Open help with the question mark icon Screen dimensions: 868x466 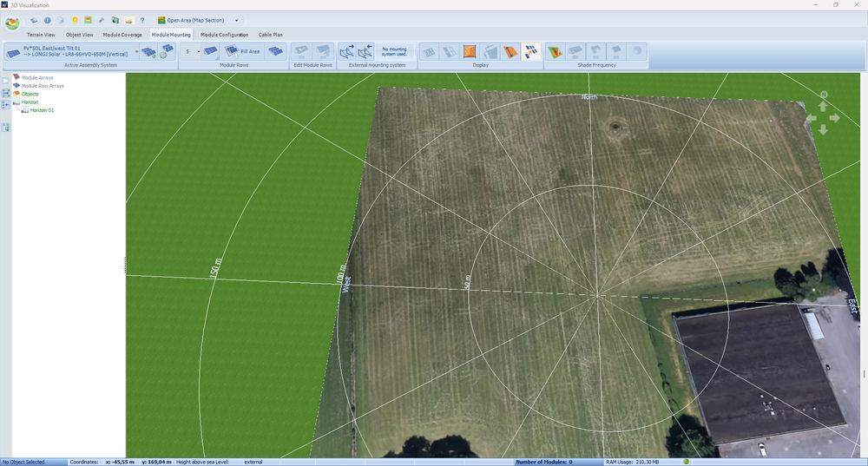tap(142, 19)
